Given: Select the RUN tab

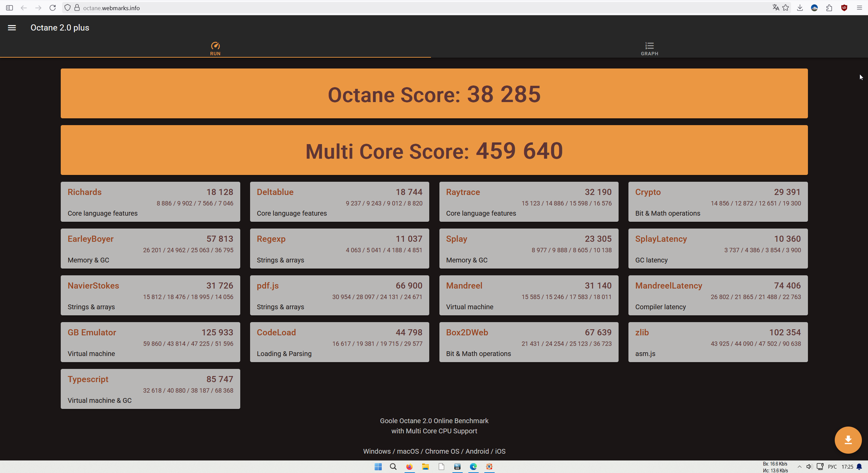Looking at the screenshot, I should pyautogui.click(x=215, y=48).
